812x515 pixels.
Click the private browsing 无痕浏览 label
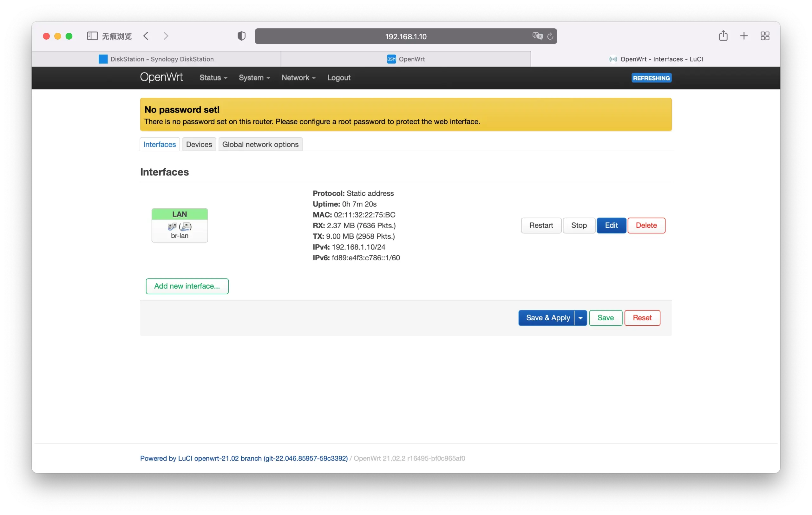pyautogui.click(x=117, y=36)
